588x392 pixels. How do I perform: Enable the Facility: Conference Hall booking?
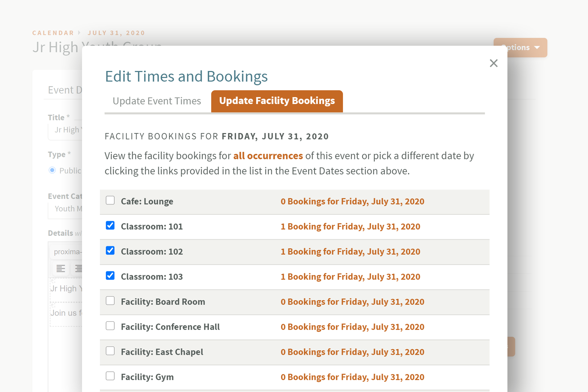tap(110, 326)
